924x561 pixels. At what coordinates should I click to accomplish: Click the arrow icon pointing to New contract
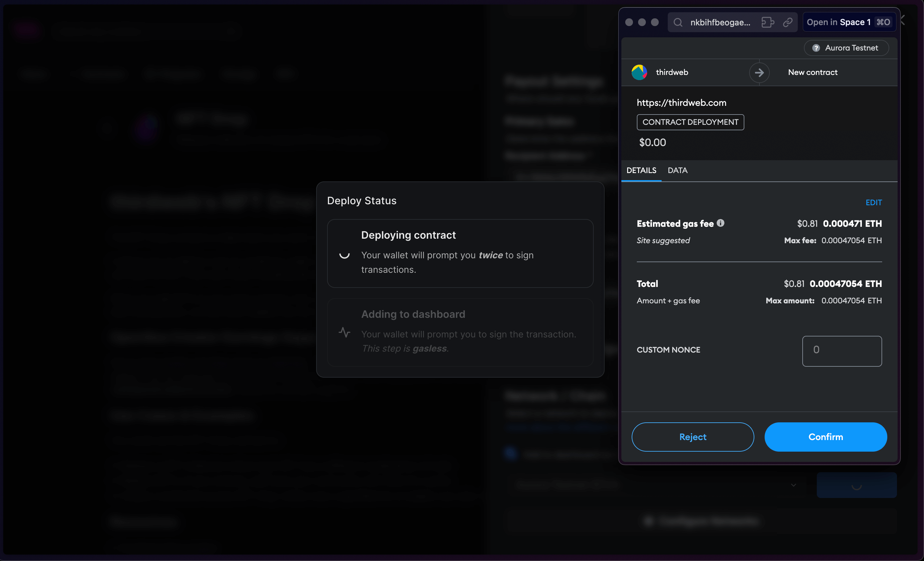(759, 72)
